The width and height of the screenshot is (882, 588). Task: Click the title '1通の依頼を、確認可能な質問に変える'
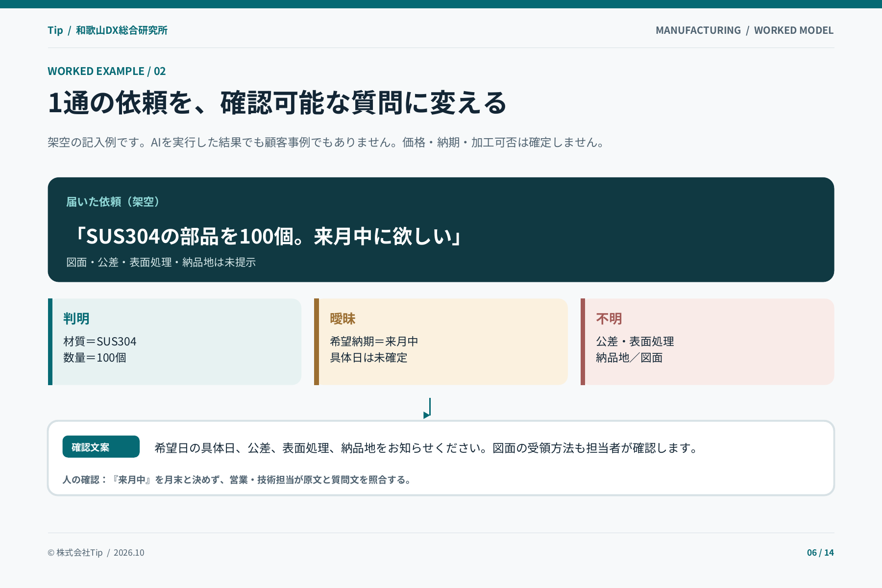pos(277,103)
